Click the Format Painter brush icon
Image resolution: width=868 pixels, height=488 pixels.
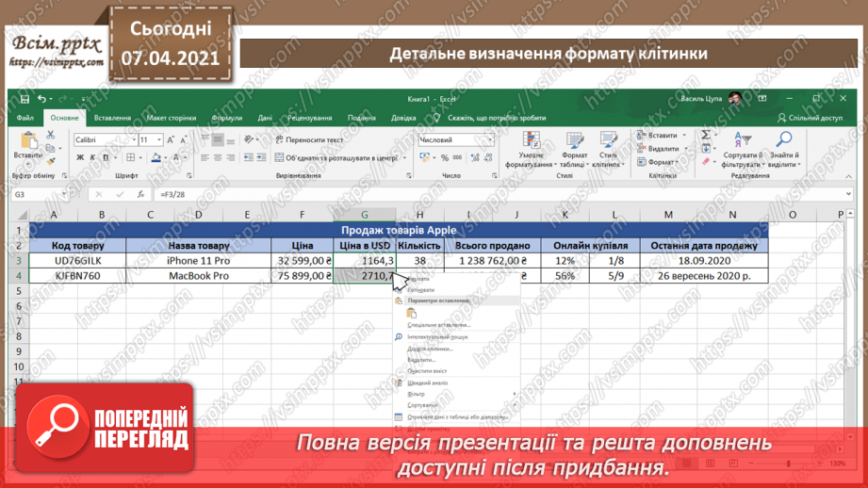[x=50, y=161]
